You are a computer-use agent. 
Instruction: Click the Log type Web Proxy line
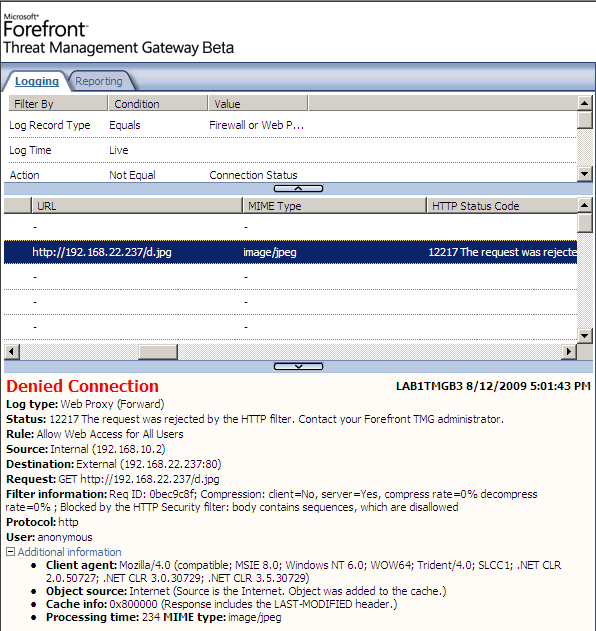(85, 404)
